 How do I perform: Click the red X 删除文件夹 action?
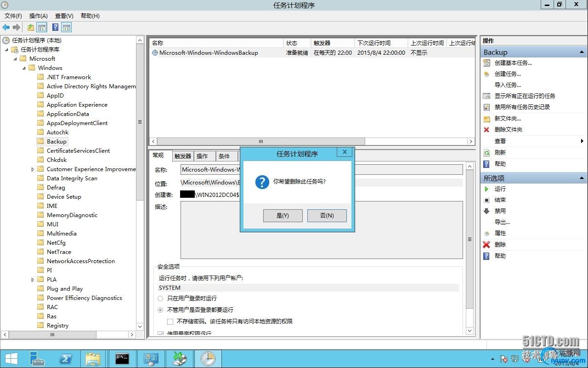point(487,130)
